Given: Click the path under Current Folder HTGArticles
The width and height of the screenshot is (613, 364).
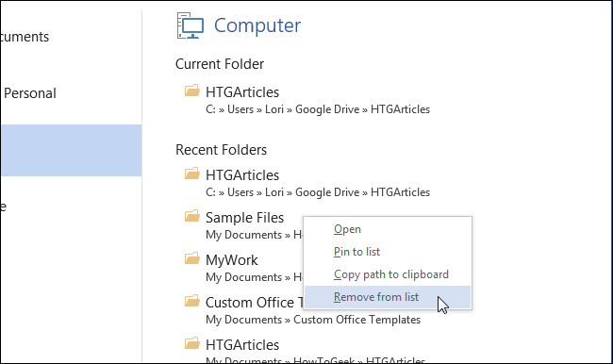Looking at the screenshot, I should click(318, 109).
